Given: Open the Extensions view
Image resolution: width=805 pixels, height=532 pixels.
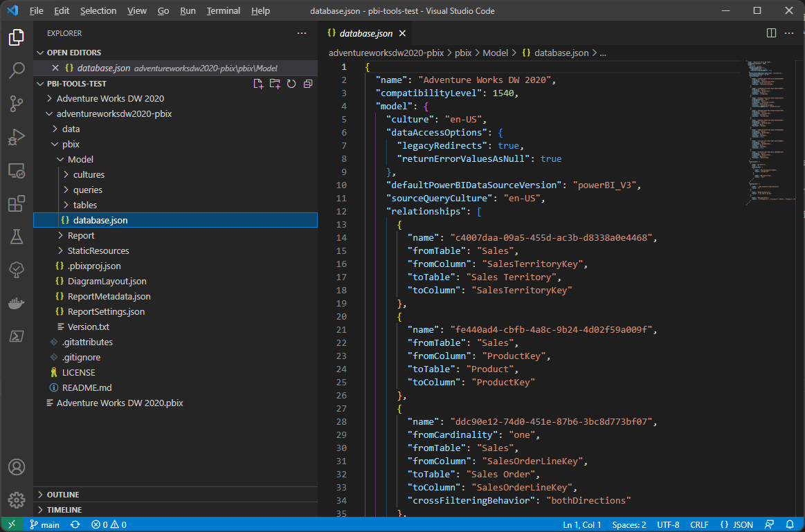Looking at the screenshot, I should [17, 203].
